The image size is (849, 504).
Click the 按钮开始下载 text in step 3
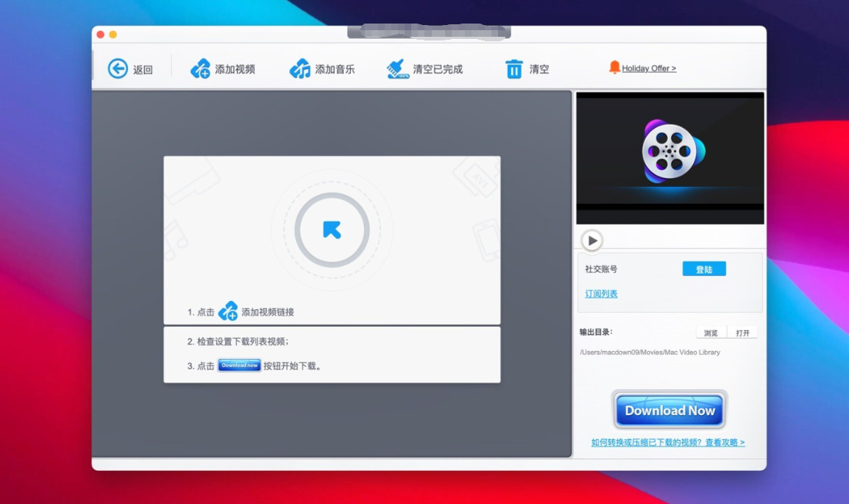(292, 366)
